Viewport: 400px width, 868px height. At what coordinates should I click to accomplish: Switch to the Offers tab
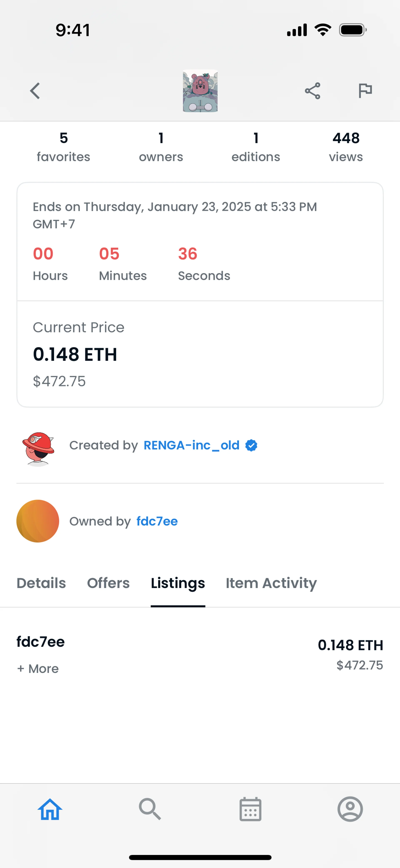108,583
